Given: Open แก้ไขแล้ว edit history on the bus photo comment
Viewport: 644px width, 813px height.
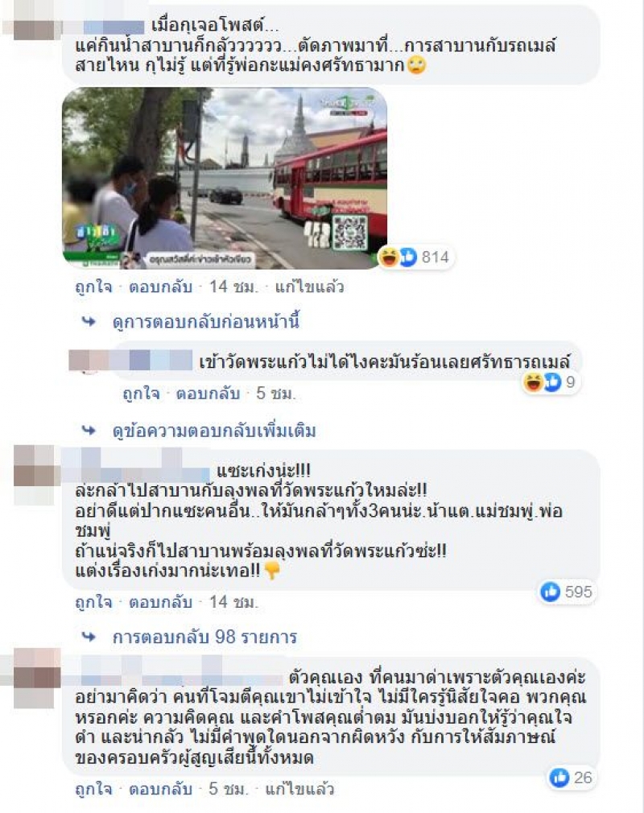Looking at the screenshot, I should pos(310,287).
